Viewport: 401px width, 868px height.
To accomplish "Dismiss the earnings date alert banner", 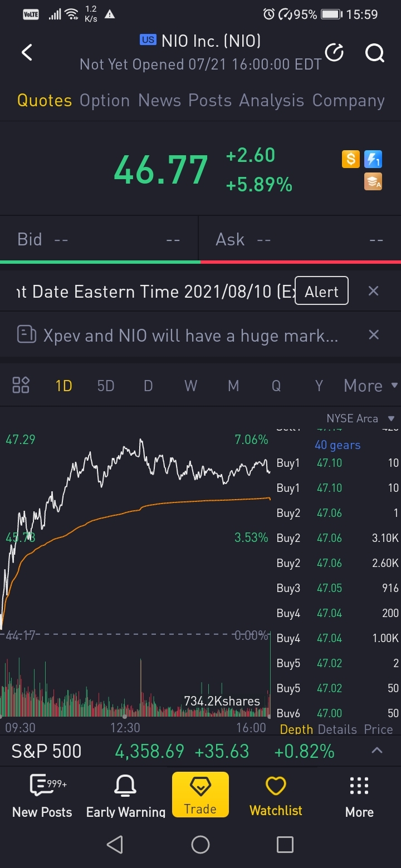I will pyautogui.click(x=374, y=291).
